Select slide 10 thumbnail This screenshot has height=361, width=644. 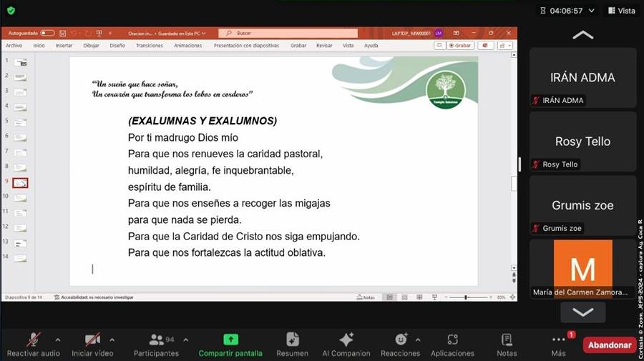20,198
